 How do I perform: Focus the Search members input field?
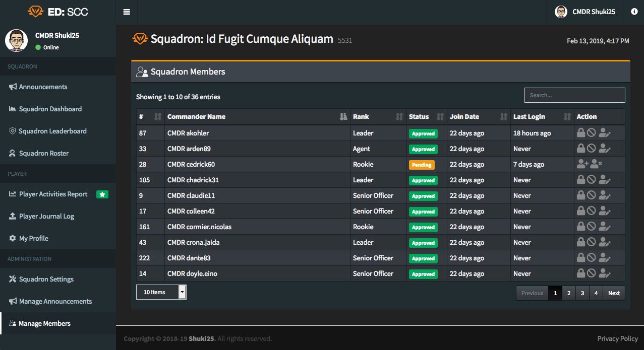coord(575,95)
